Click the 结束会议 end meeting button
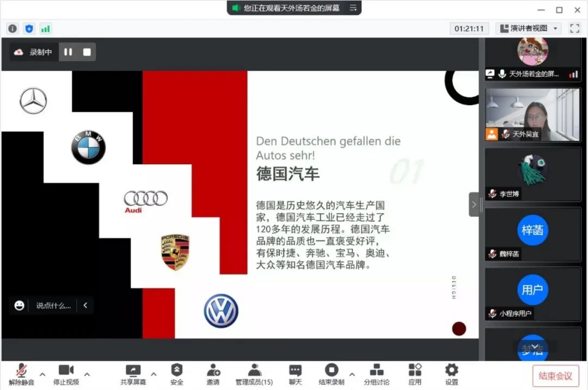The height and width of the screenshot is (390, 588). [555, 376]
